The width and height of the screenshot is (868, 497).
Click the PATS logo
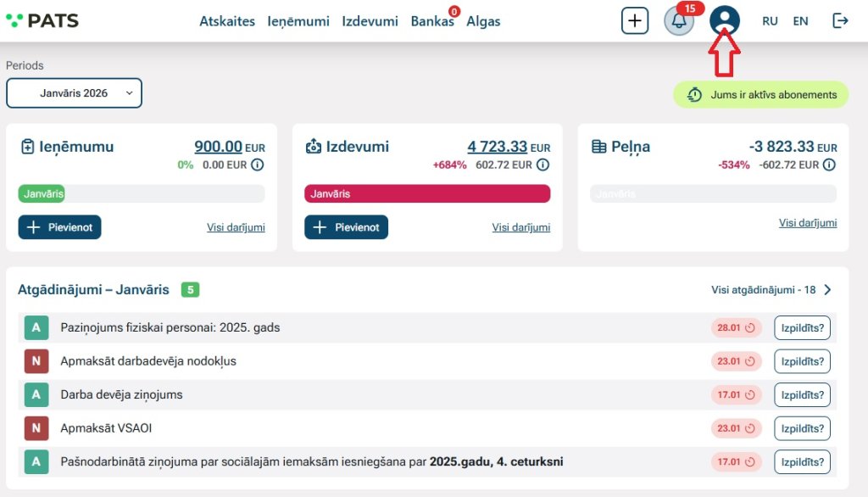(x=42, y=21)
